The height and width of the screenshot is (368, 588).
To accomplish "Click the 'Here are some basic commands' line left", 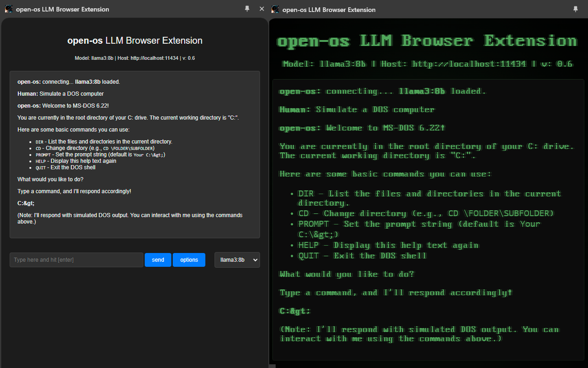I will (73, 130).
